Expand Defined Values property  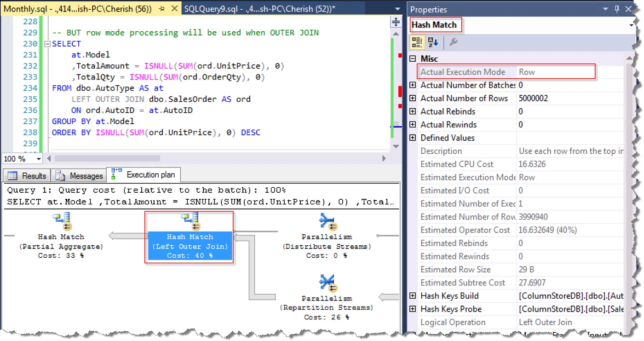413,138
